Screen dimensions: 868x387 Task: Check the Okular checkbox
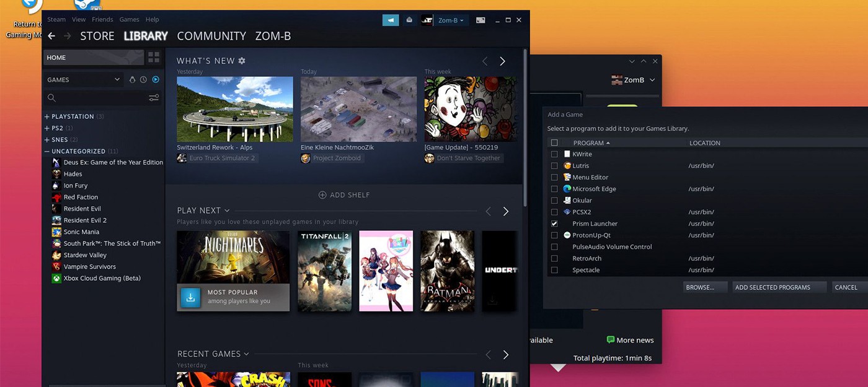(554, 201)
